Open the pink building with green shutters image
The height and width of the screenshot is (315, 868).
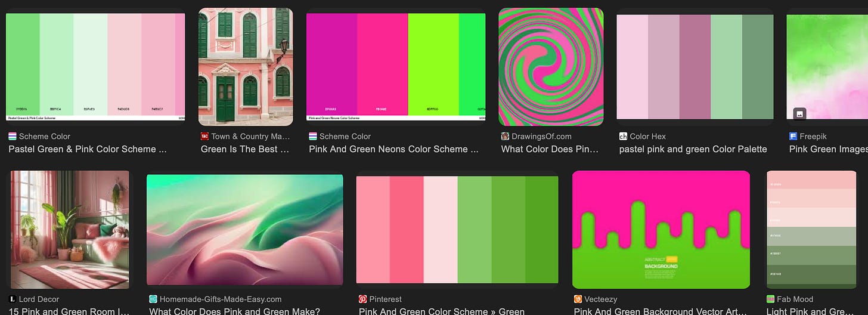[246, 67]
